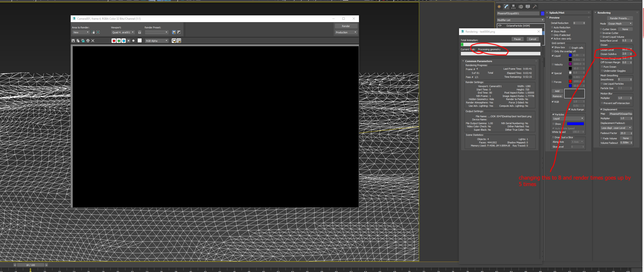Image resolution: width=644 pixels, height=272 pixels.
Task: Toggle the red channel button
Action: point(114,41)
